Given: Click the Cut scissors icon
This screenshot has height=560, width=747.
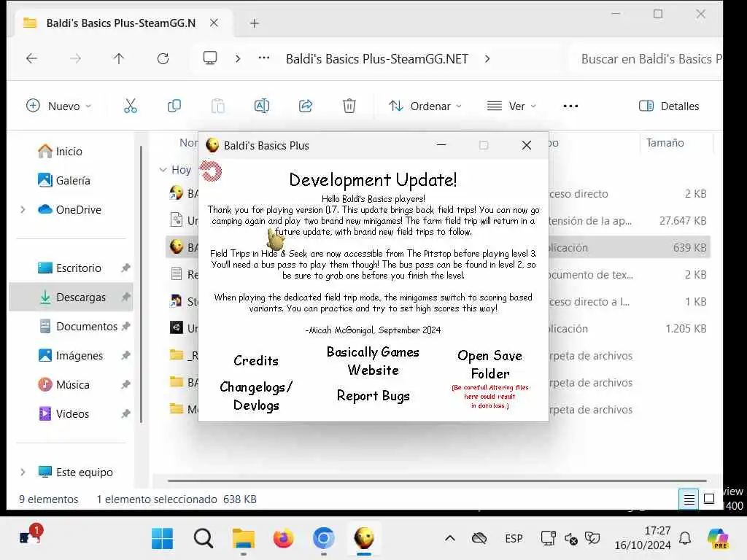Looking at the screenshot, I should click(130, 106).
